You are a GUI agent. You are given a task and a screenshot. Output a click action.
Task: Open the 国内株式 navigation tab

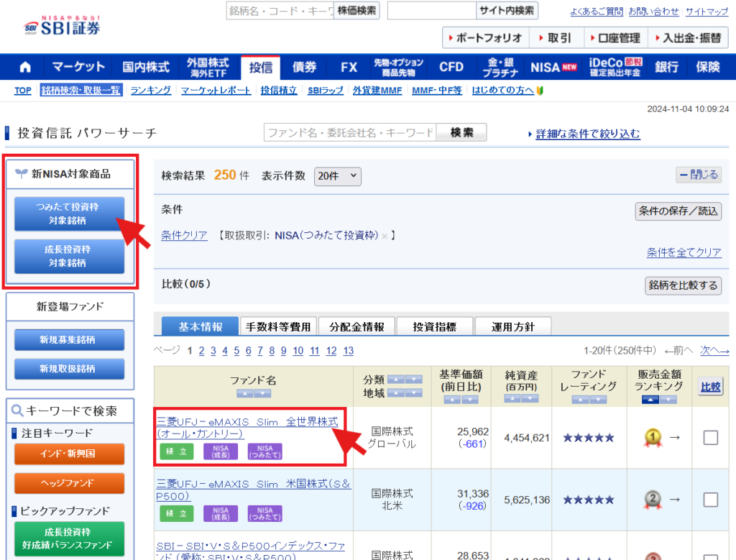145,67
